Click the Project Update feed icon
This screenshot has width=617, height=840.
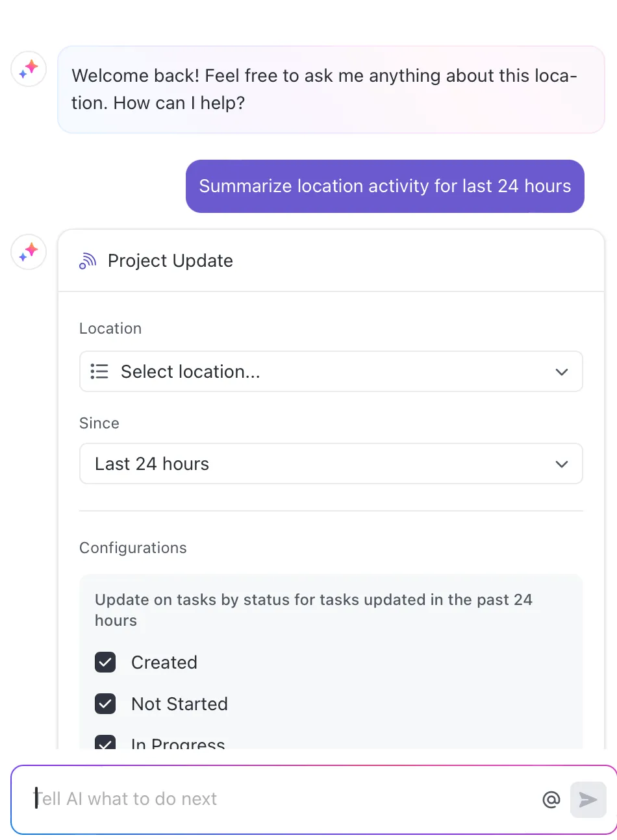(88, 261)
